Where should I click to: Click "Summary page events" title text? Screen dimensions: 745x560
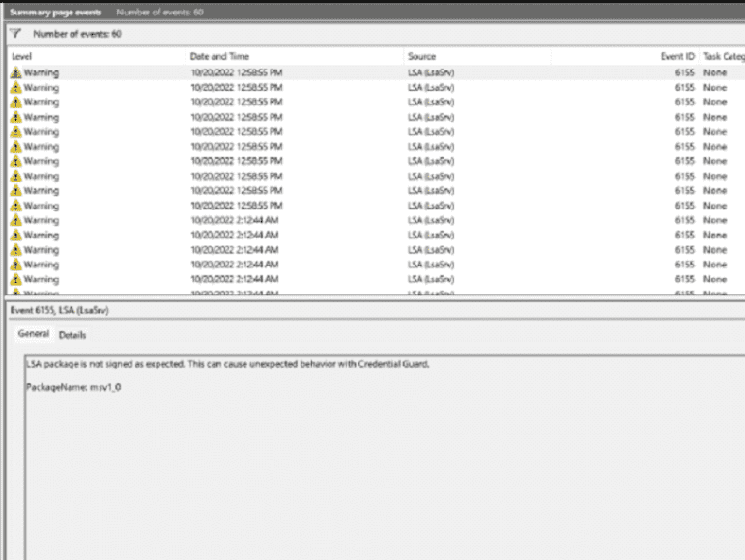pyautogui.click(x=56, y=13)
